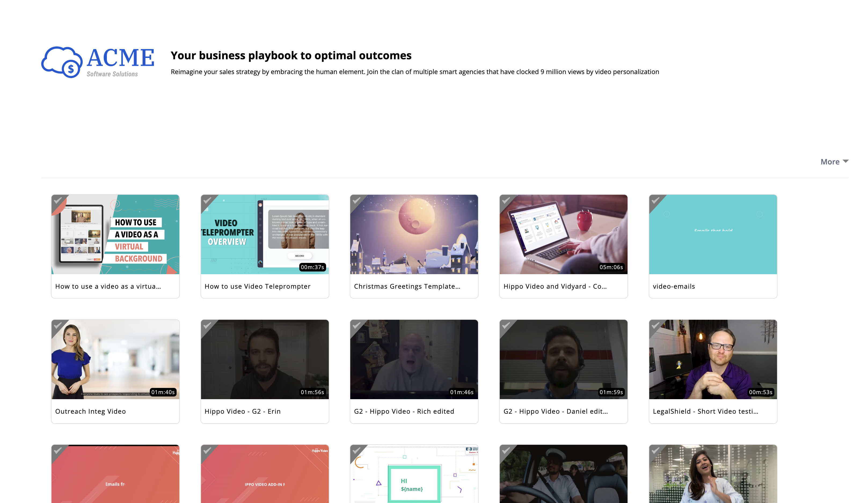Open the Hippo Video G2 Erin thumbnail

[265, 359]
